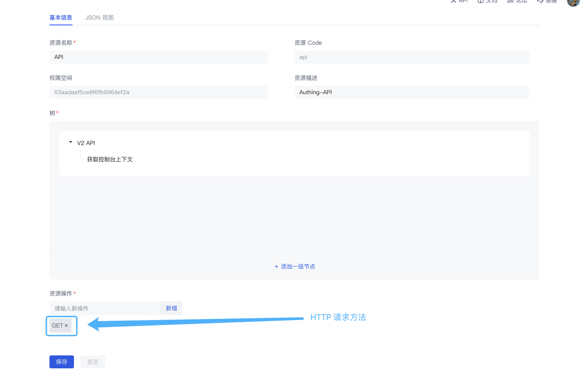The image size is (588, 384).
Task: Expand the 获取控制台上下文 child node
Action: coord(109,159)
